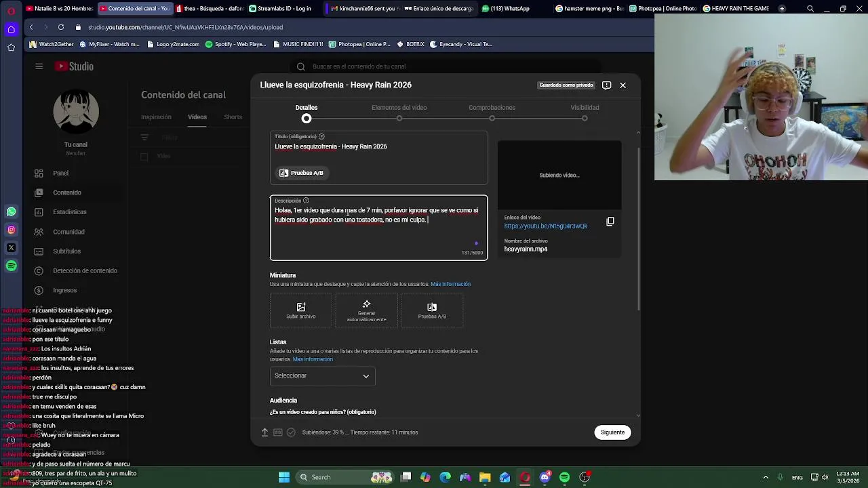
Task: Click the upload status arrow icon
Action: [x=264, y=432]
